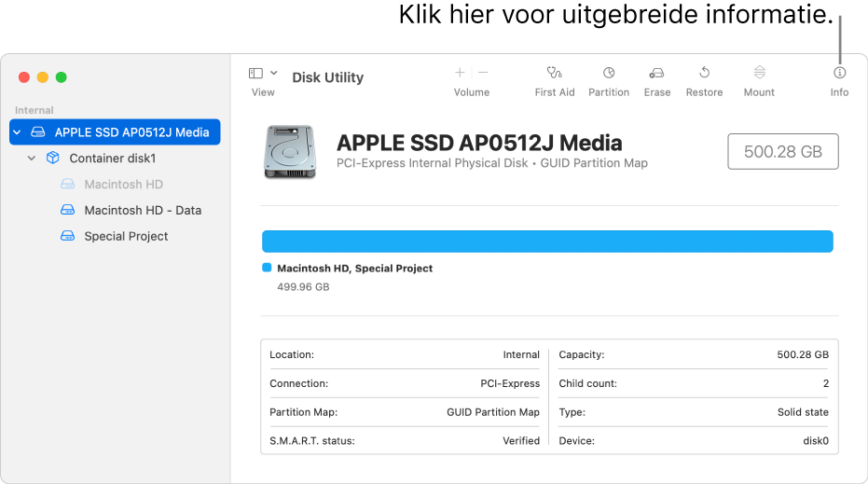Select APPLE SSD AP0512J Media in sidebar
868x484 pixels.
(x=115, y=132)
